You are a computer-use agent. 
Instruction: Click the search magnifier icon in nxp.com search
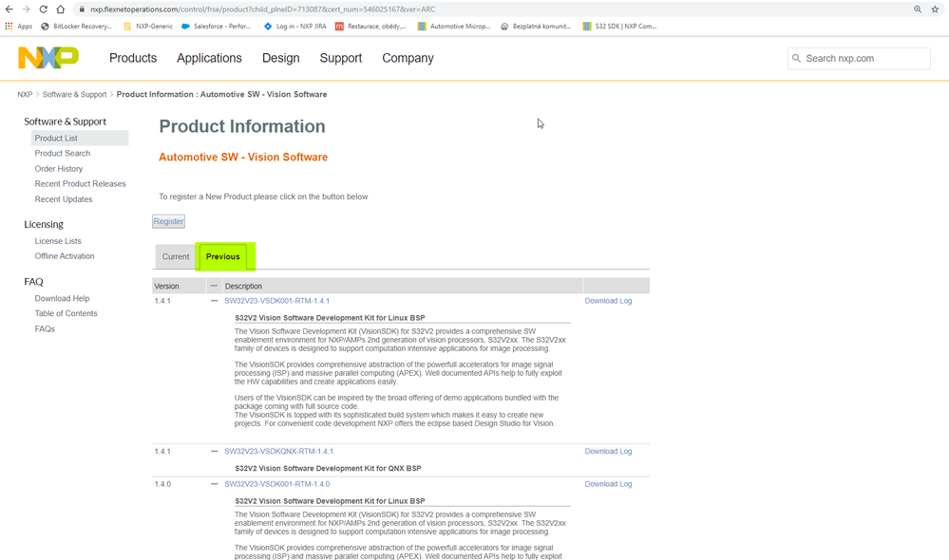pyautogui.click(x=796, y=58)
